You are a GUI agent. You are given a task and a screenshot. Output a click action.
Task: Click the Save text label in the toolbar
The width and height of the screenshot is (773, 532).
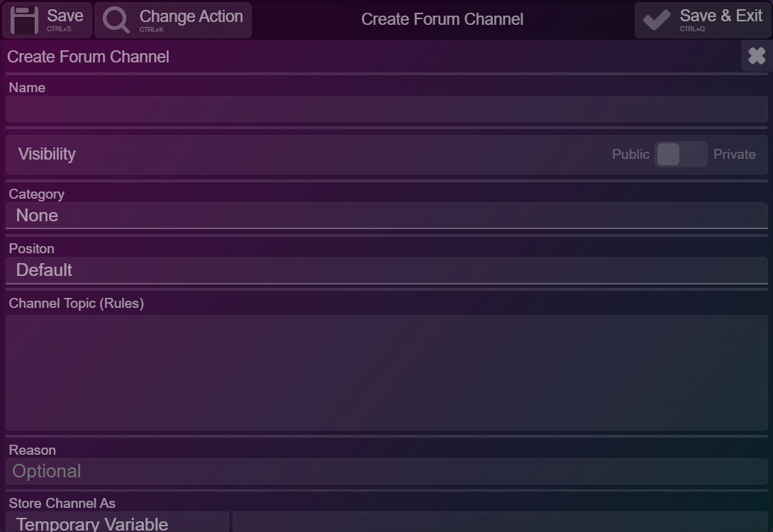click(x=65, y=16)
